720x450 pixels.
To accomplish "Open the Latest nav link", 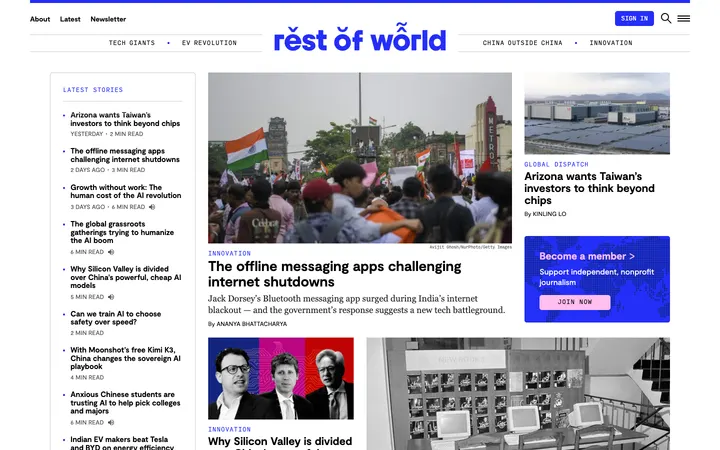I will (x=70, y=19).
